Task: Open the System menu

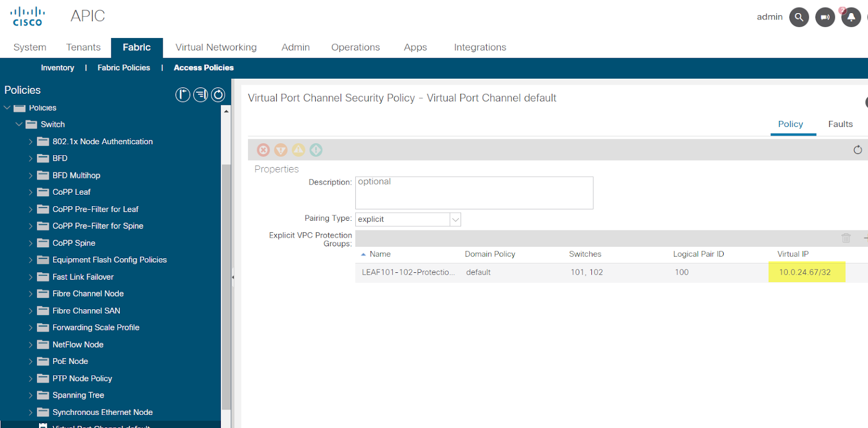Action: coord(30,47)
